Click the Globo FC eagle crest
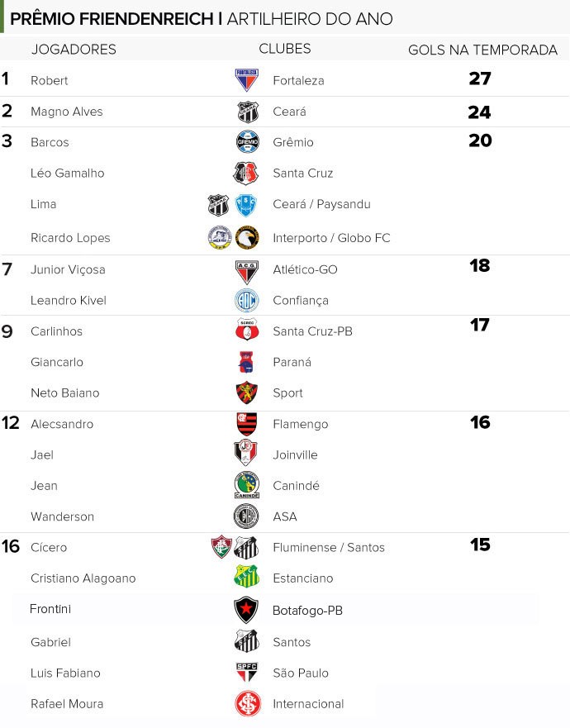 point(247,238)
